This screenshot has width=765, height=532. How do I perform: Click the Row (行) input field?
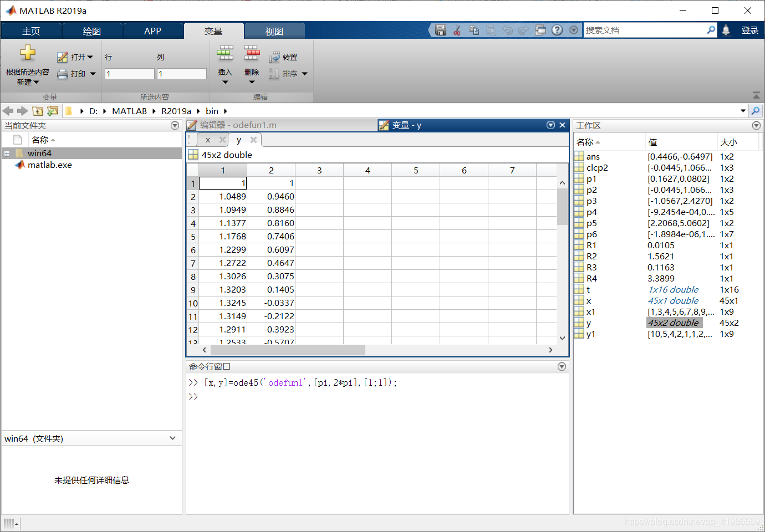click(x=129, y=74)
